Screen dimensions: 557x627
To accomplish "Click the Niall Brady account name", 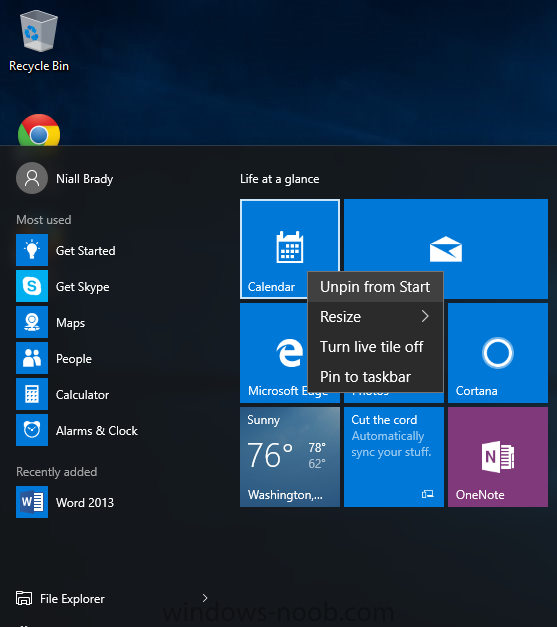I will [84, 179].
